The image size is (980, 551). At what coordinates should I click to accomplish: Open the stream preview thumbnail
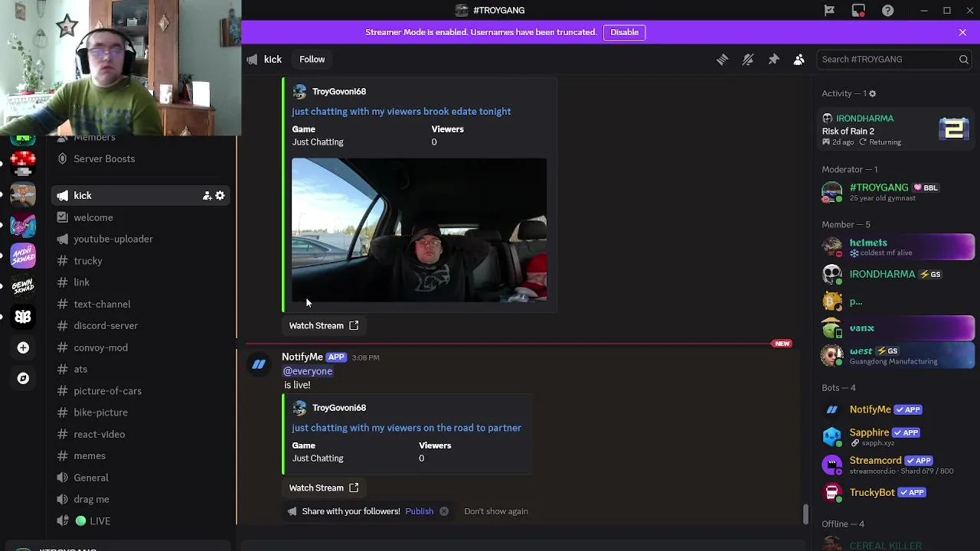click(419, 230)
